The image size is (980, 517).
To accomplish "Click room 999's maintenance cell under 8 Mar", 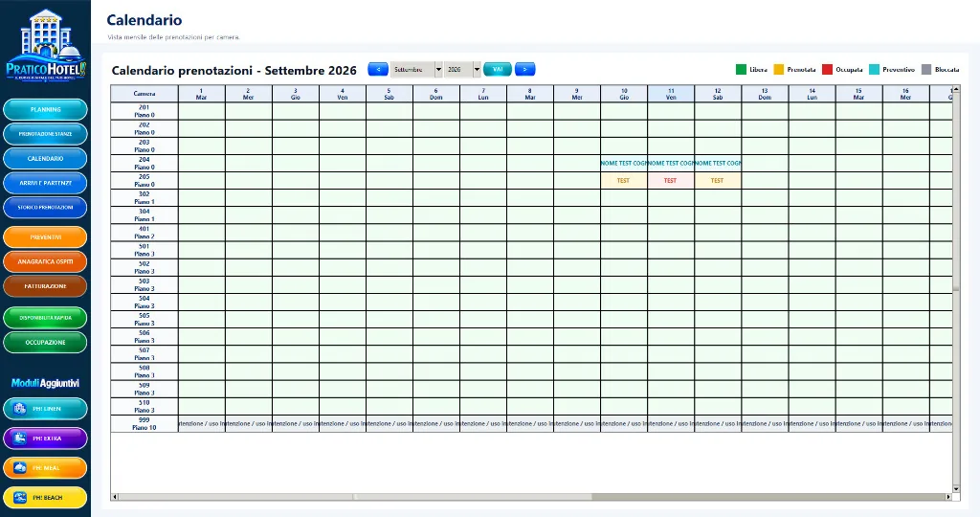I will pyautogui.click(x=530, y=424).
